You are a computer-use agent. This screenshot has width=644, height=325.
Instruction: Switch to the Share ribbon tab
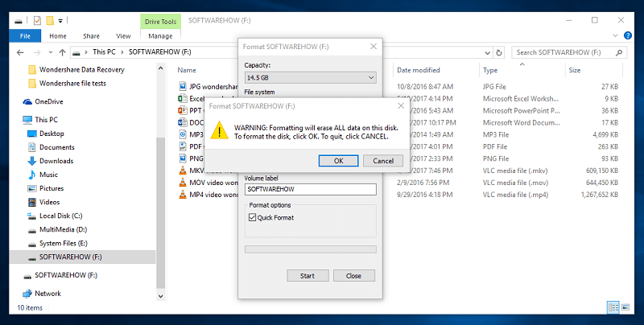tap(91, 36)
